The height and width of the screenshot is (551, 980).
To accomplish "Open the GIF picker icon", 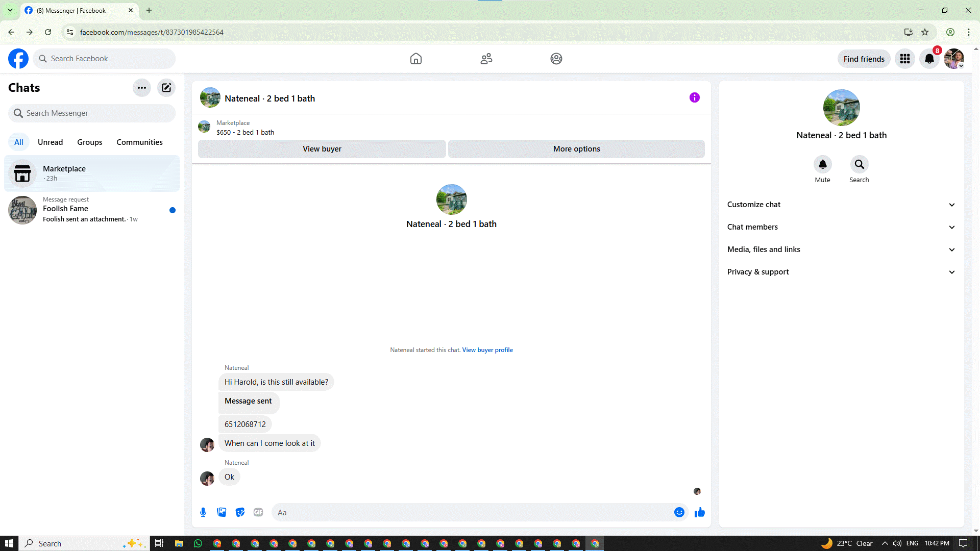I will 258,512.
